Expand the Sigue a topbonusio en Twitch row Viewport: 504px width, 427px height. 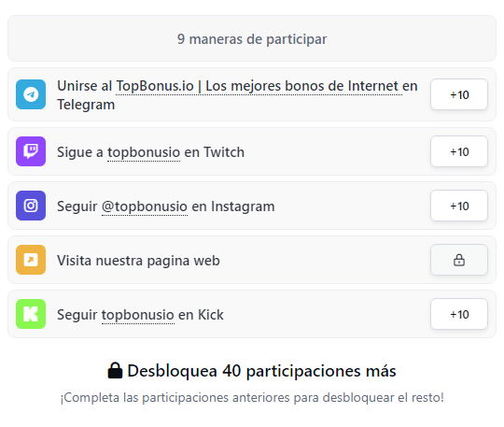click(x=252, y=151)
